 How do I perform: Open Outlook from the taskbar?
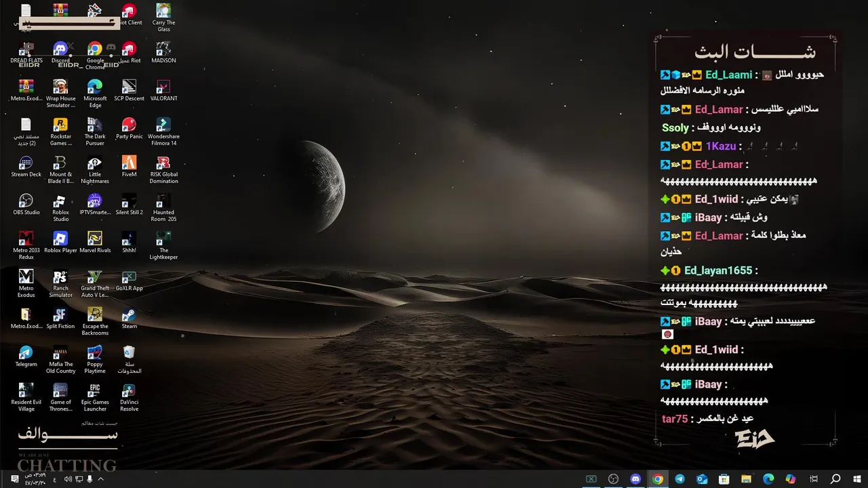point(702,479)
